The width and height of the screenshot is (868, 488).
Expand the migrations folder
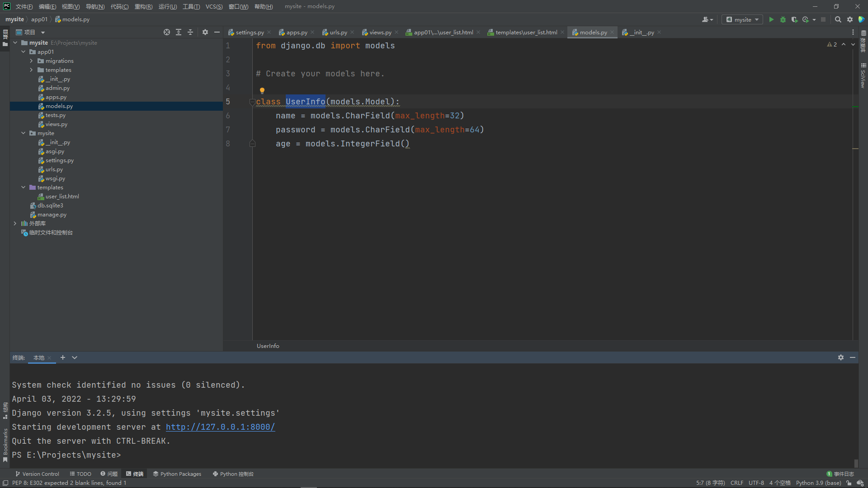click(31, 61)
